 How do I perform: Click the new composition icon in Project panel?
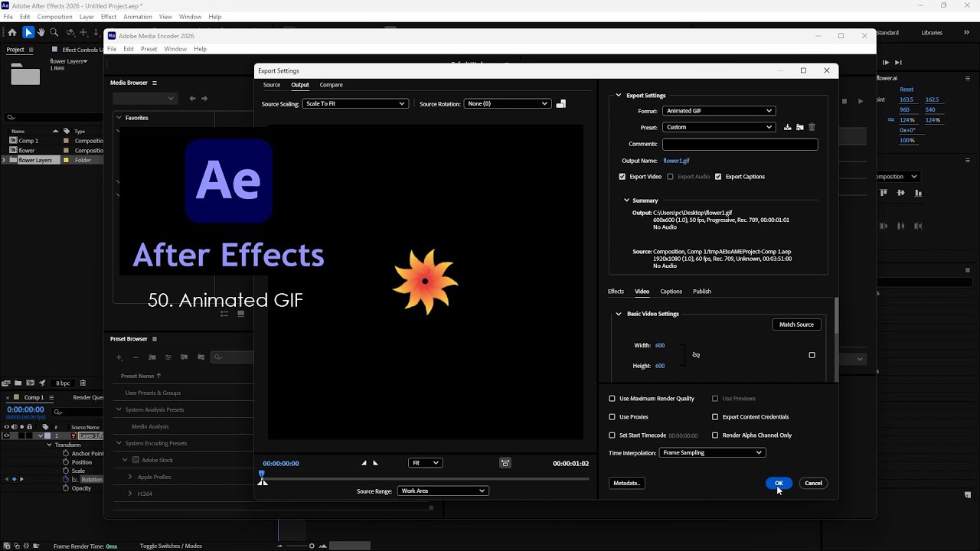(29, 383)
